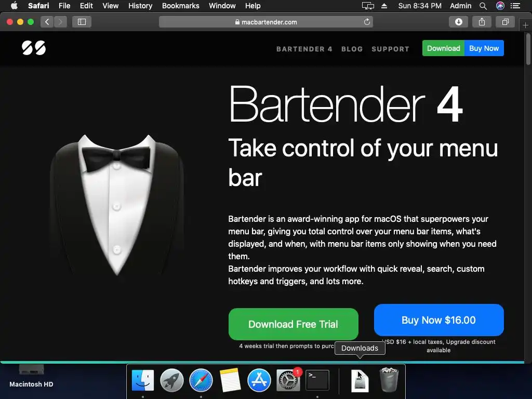
Task: Click the page vertical scrollbar thumb
Action: [528, 48]
